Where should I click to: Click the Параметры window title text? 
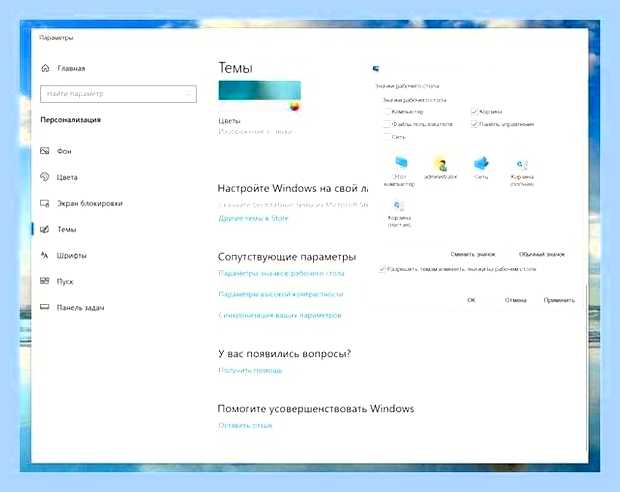tap(56, 38)
